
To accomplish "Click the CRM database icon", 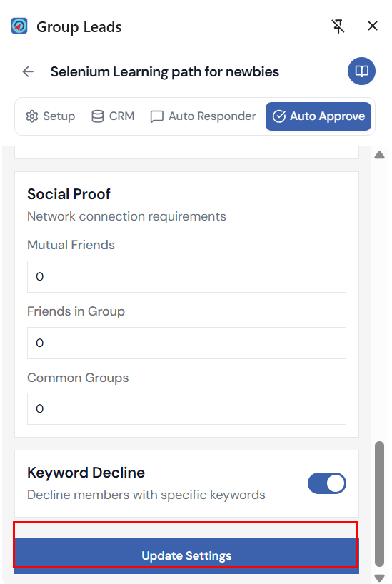I will pyautogui.click(x=98, y=116).
